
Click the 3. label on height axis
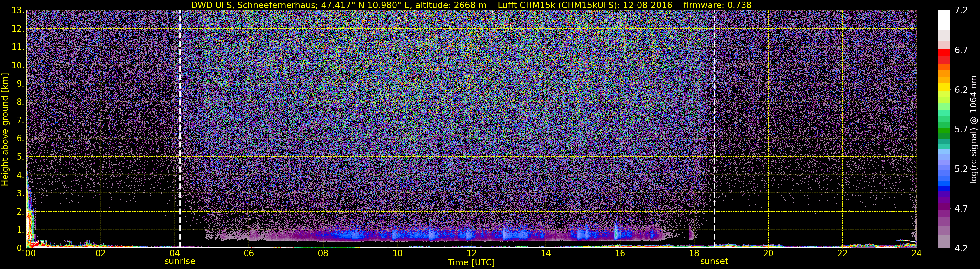tap(20, 193)
